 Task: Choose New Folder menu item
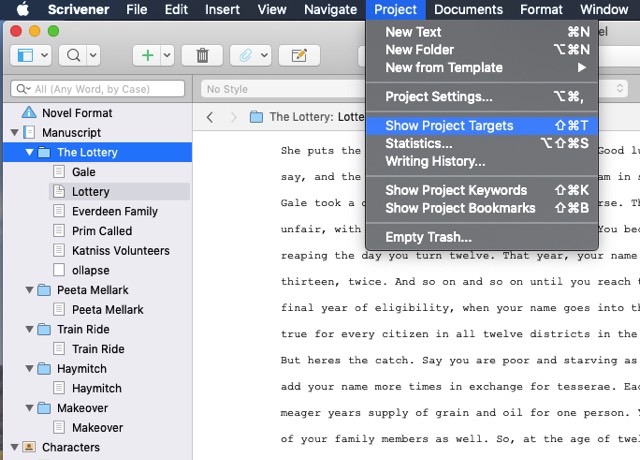(482, 50)
